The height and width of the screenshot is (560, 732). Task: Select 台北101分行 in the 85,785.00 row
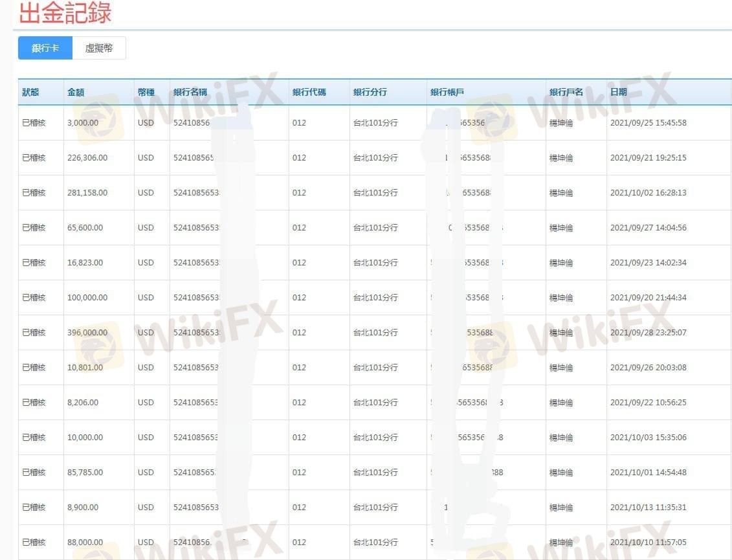pos(375,473)
